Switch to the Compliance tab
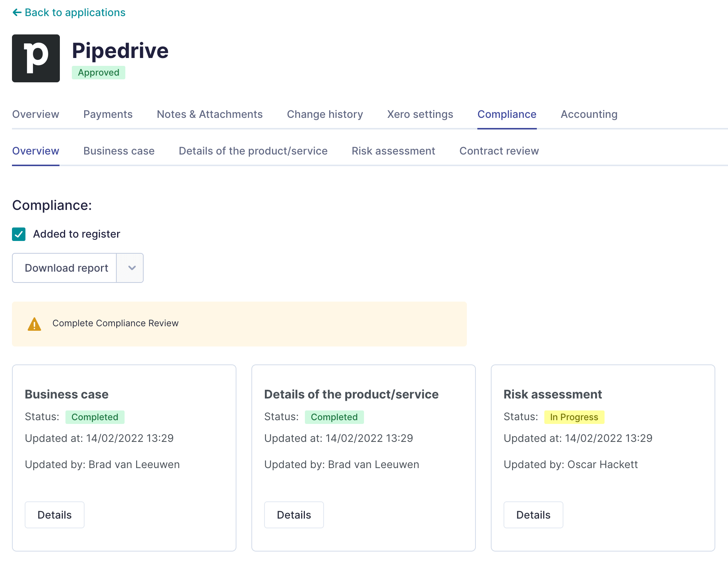This screenshot has height=562, width=728. pyautogui.click(x=507, y=114)
